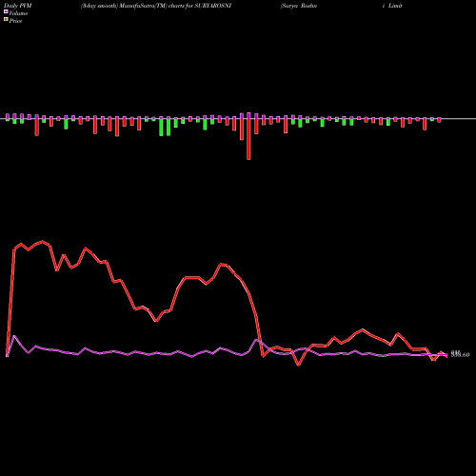This screenshot has width=476, height=476.
Task: Click the magenta Volume legend swatch
Action: pos(6,12)
